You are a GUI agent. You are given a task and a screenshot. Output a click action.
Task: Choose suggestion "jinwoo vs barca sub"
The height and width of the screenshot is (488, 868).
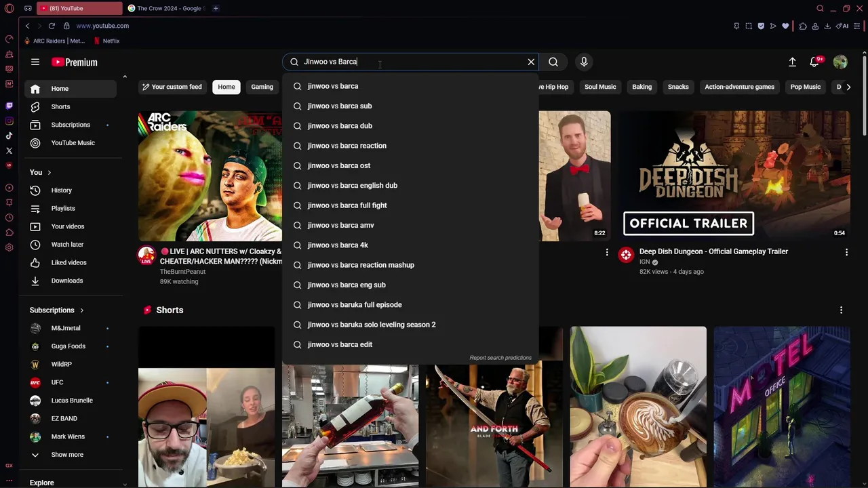pos(410,106)
